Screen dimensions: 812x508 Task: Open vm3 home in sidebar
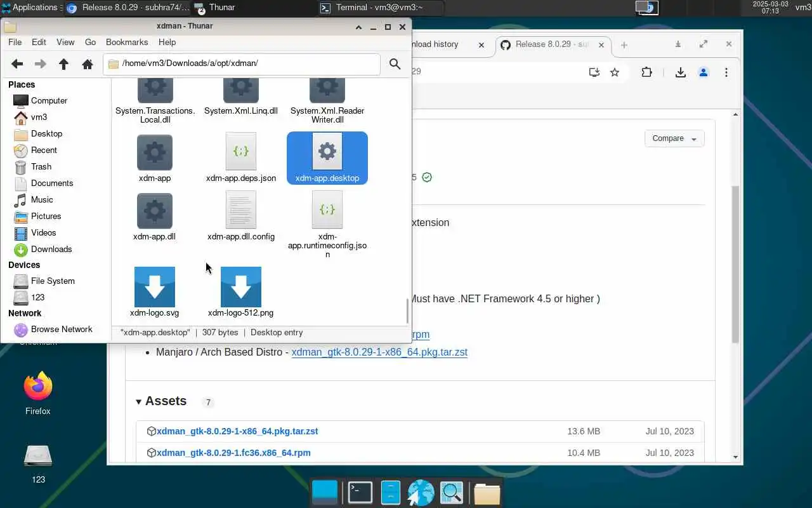(39, 117)
